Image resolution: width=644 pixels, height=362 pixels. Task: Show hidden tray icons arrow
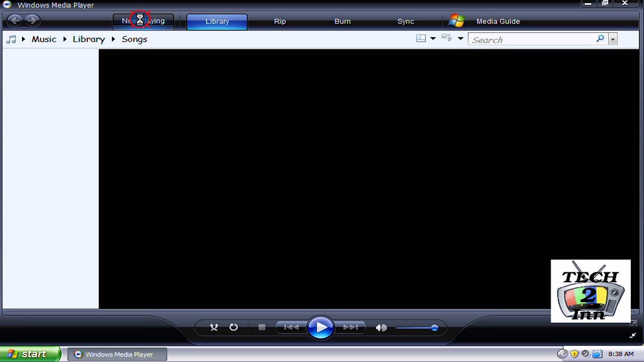pos(562,354)
